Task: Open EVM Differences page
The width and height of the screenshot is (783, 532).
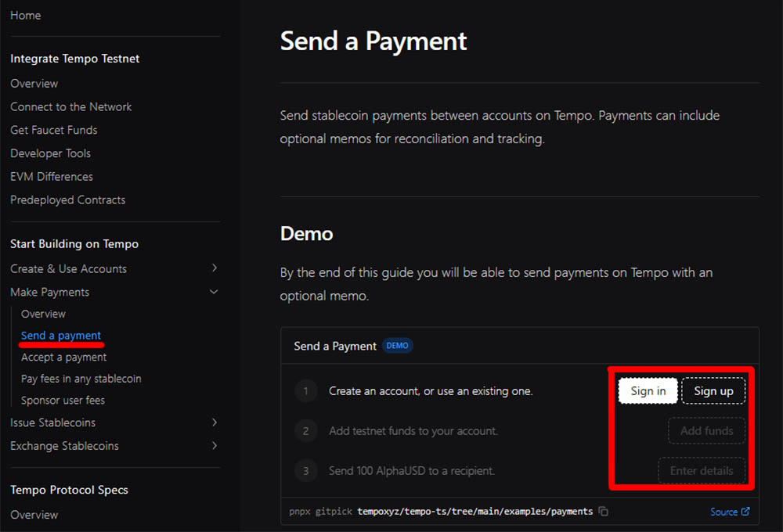Action: coord(52,177)
